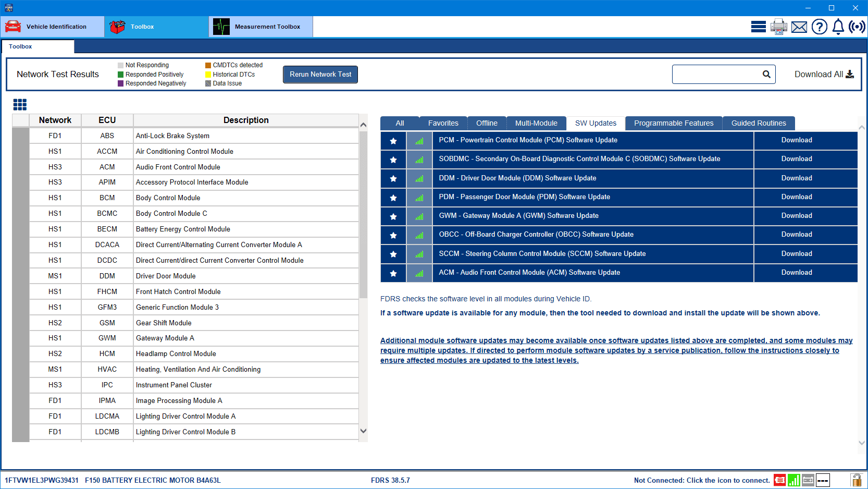Toggle favorite star for ACM Software Update
868x489 pixels.
tap(393, 273)
